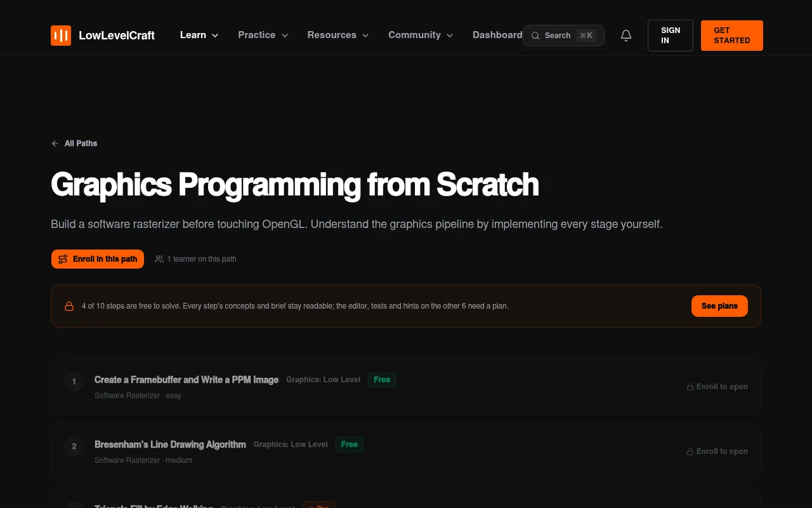Click the search magnifier icon
Image resolution: width=812 pixels, height=508 pixels.
click(535, 36)
